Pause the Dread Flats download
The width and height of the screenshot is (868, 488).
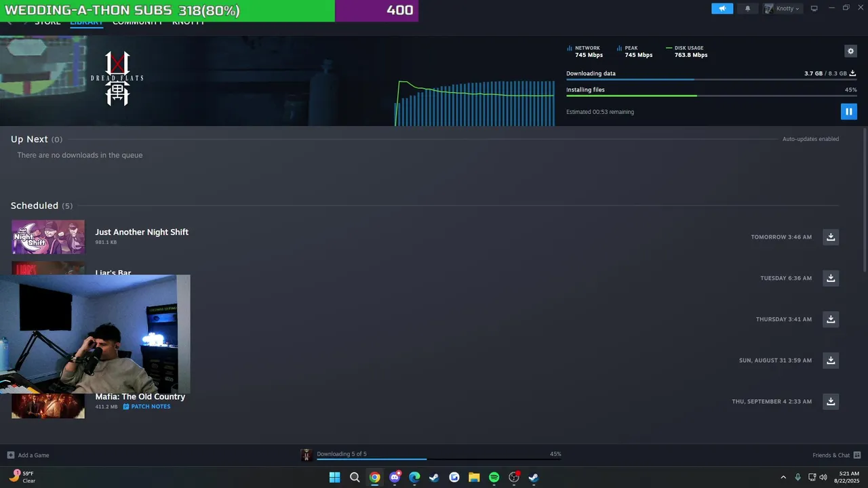(x=848, y=111)
